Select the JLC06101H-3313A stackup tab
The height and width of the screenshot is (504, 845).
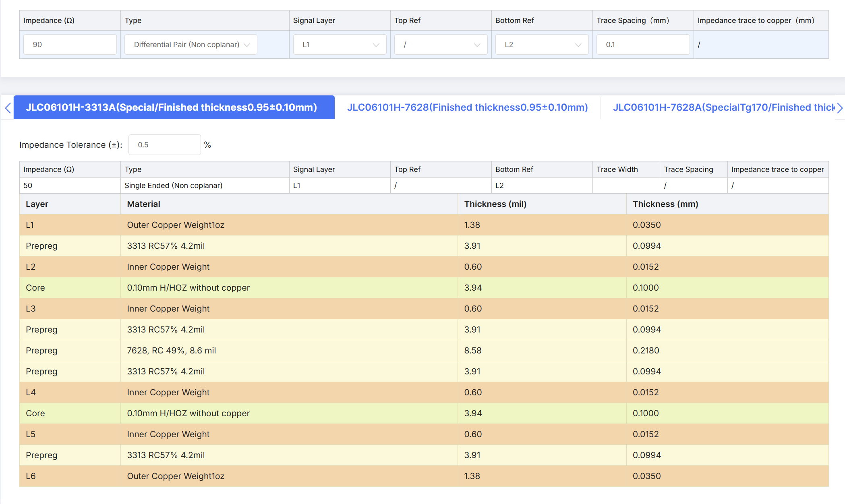pos(174,107)
